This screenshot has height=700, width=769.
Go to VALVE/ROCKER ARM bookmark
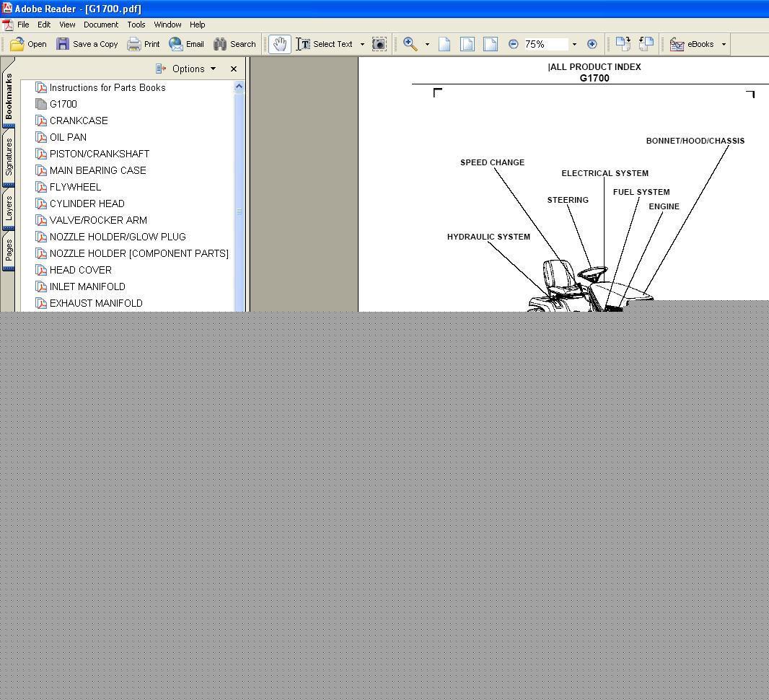click(98, 220)
